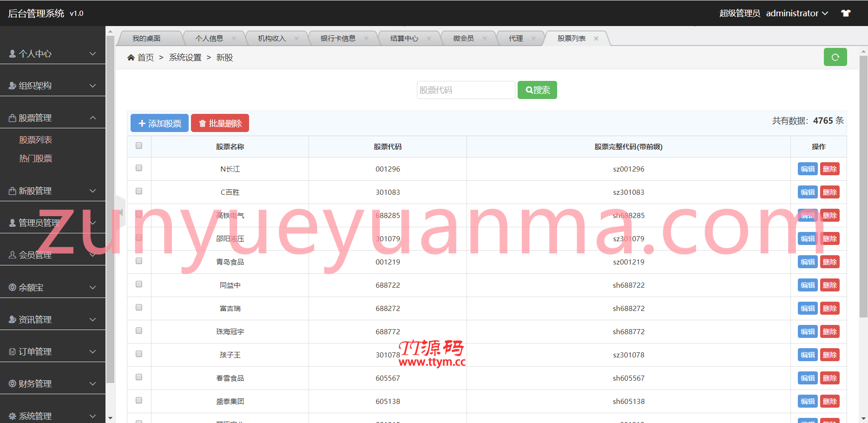Close the 银行卡信息 tab
Viewport: 868px width, 423px height.
pos(366,39)
